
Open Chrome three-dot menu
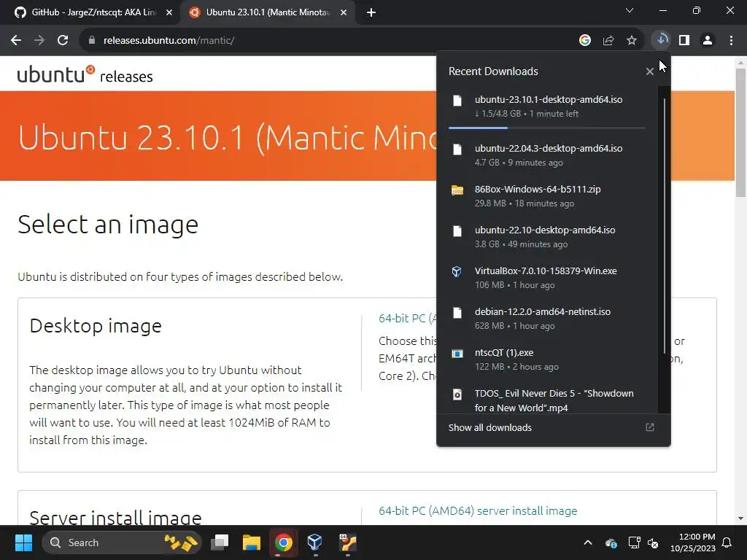pyautogui.click(x=731, y=41)
